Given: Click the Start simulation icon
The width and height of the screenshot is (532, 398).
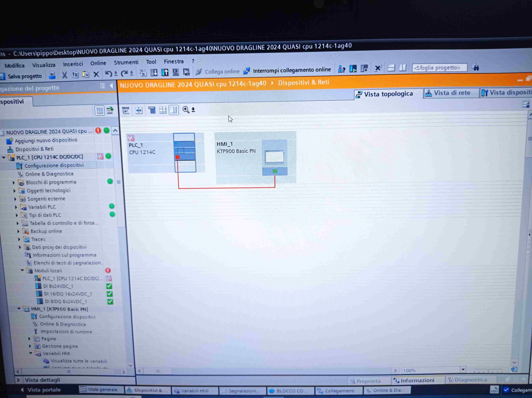Looking at the screenshot, I should pos(176,72).
